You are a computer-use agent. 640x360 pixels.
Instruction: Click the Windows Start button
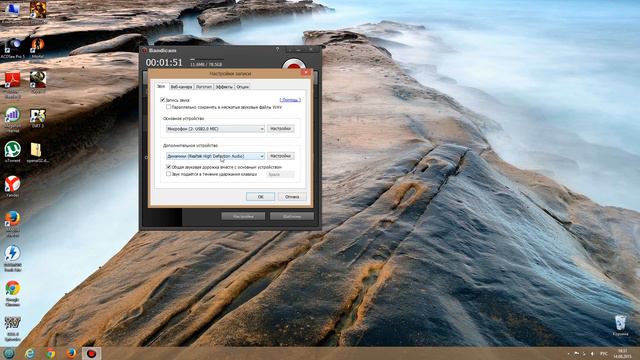[9, 353]
